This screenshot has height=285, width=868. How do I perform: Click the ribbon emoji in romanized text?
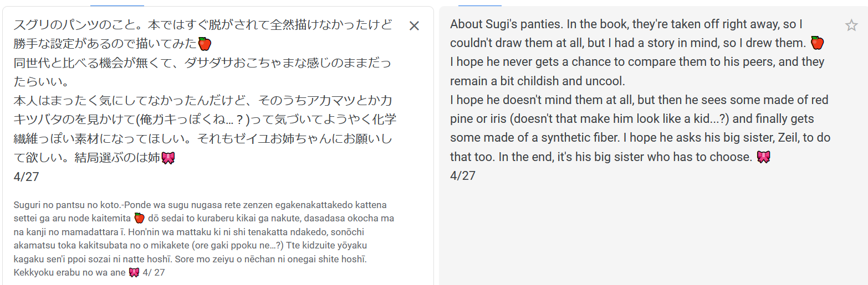134,272
